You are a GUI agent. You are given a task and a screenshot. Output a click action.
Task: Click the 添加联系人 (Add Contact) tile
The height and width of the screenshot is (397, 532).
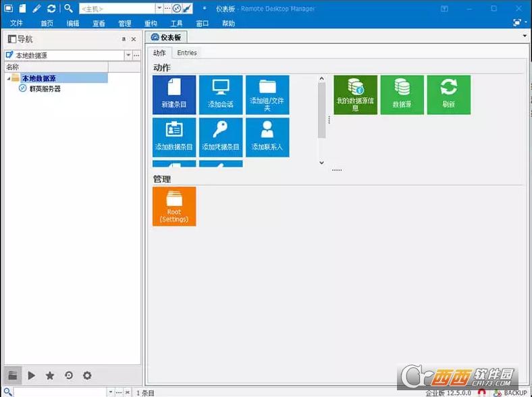(267, 137)
